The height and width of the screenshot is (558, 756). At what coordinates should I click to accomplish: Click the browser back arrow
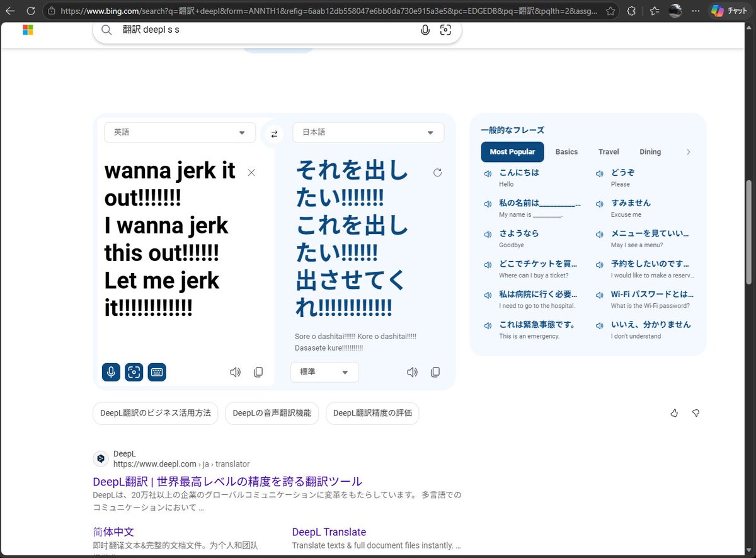pyautogui.click(x=10, y=11)
